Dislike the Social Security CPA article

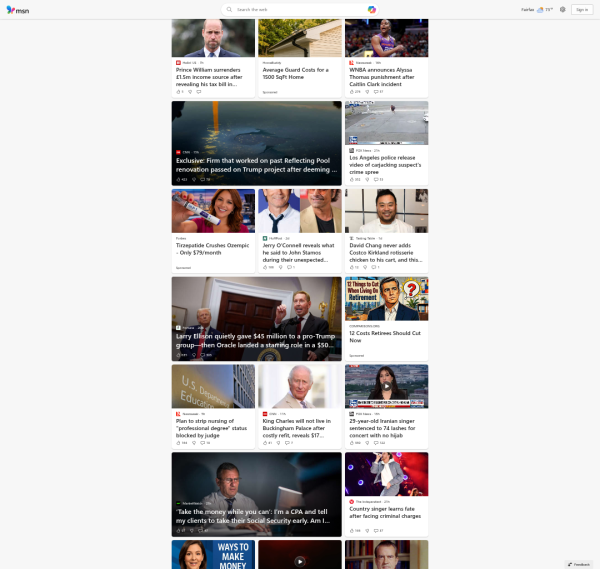pos(191,531)
